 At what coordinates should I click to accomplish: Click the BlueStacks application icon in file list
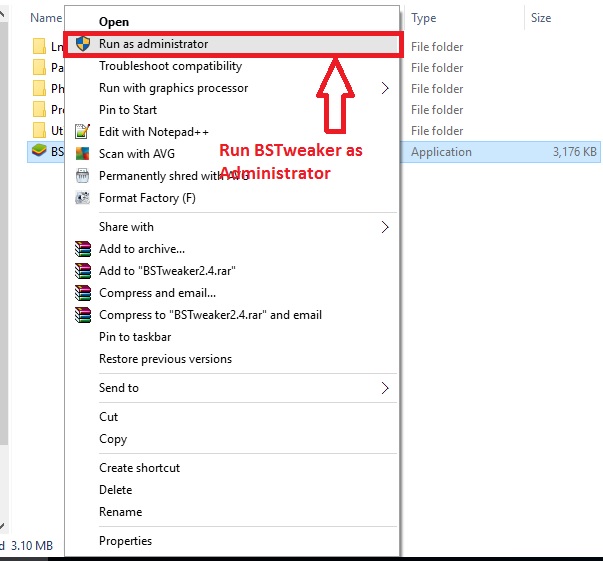pyautogui.click(x=39, y=150)
